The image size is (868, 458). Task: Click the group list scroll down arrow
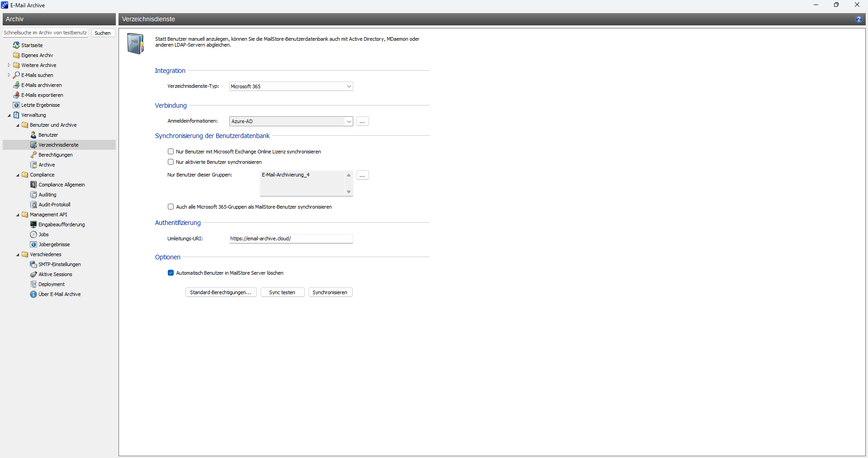pyautogui.click(x=349, y=192)
